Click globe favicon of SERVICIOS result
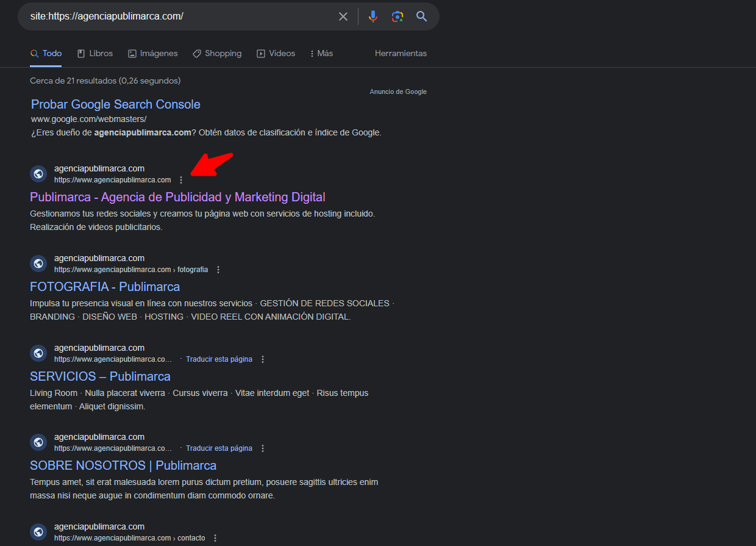This screenshot has height=546, width=756. (x=38, y=353)
